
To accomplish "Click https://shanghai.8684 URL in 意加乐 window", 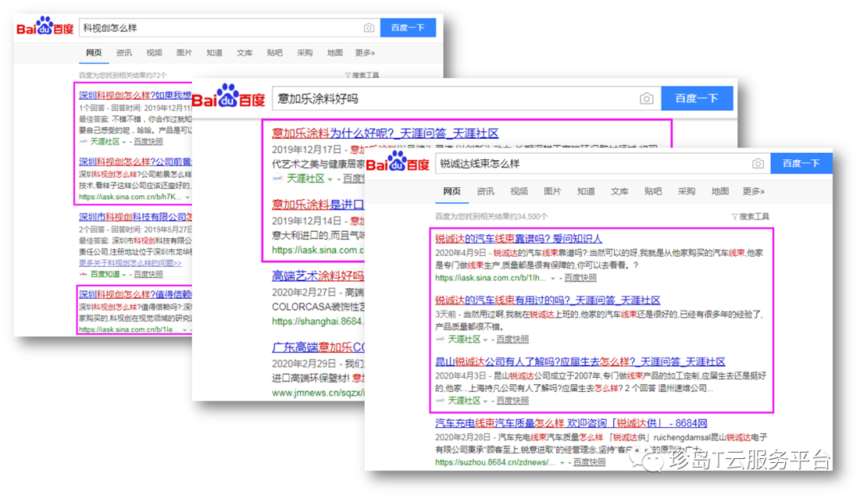I will tap(318, 321).
